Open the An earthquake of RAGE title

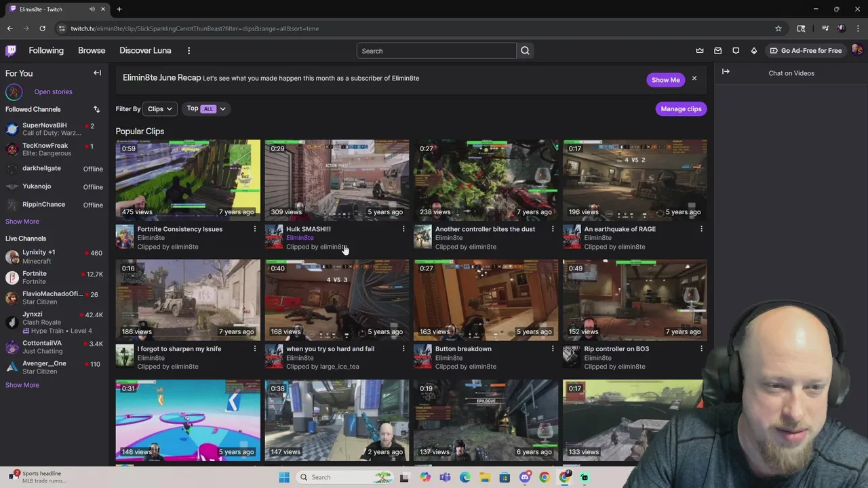620,229
